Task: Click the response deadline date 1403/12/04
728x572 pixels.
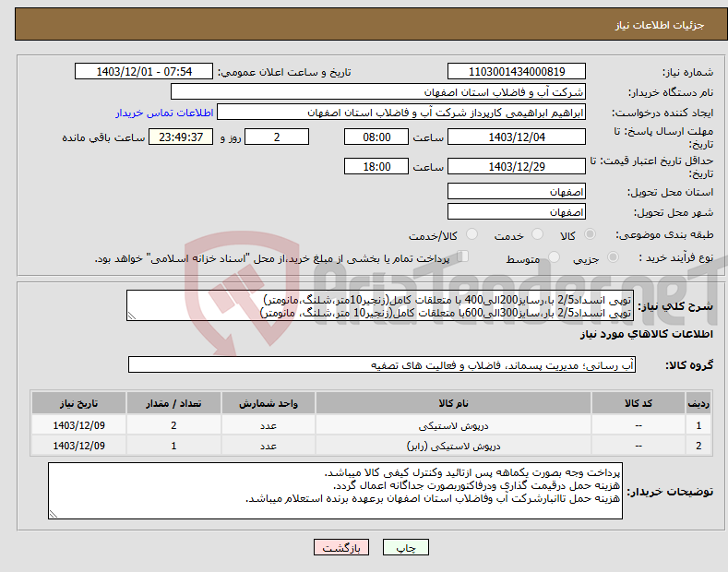Action: coord(517,137)
